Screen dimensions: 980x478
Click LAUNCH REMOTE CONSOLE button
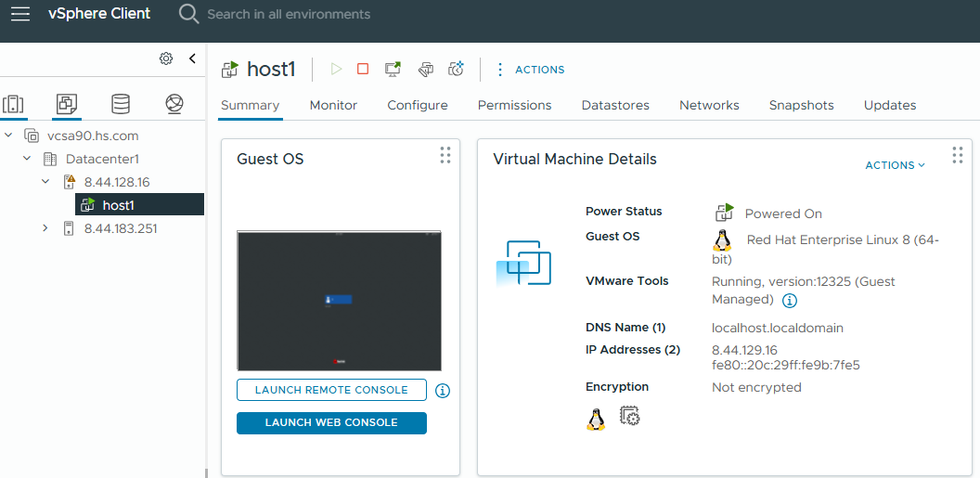[331, 390]
